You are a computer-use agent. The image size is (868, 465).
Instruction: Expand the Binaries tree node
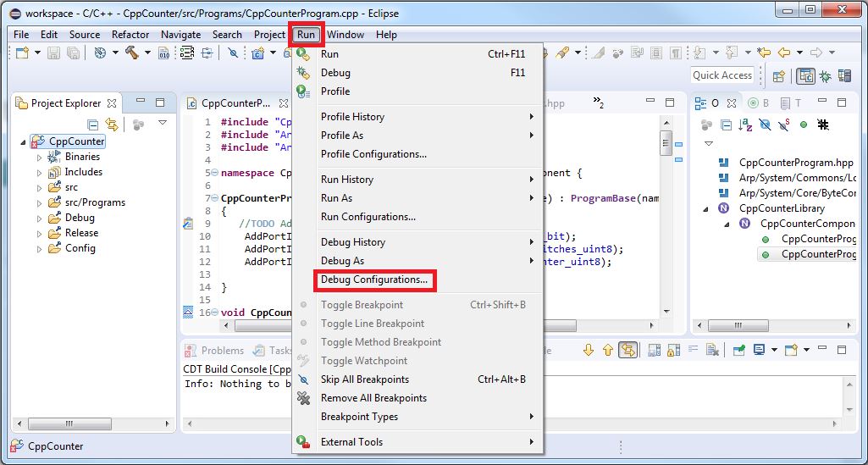(x=39, y=158)
